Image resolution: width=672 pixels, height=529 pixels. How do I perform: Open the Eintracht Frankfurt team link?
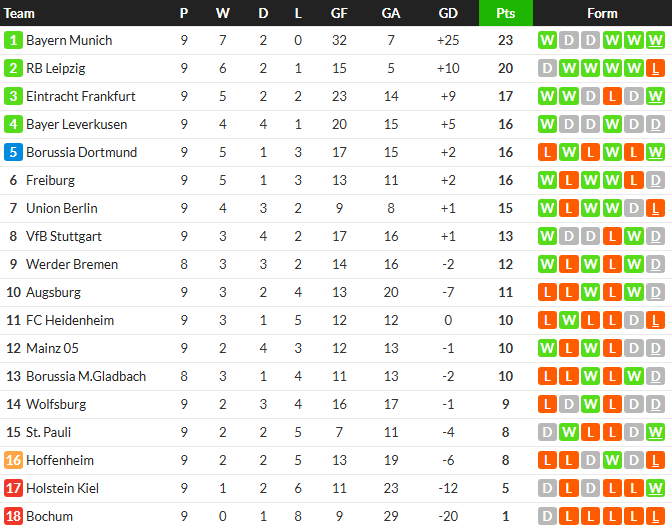point(80,97)
